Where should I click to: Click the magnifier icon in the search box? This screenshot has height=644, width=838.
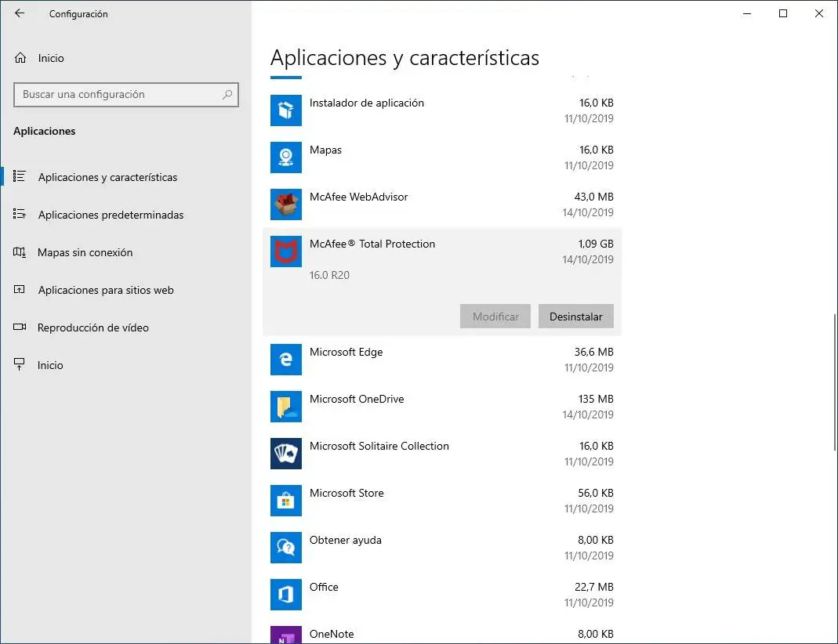(x=227, y=94)
